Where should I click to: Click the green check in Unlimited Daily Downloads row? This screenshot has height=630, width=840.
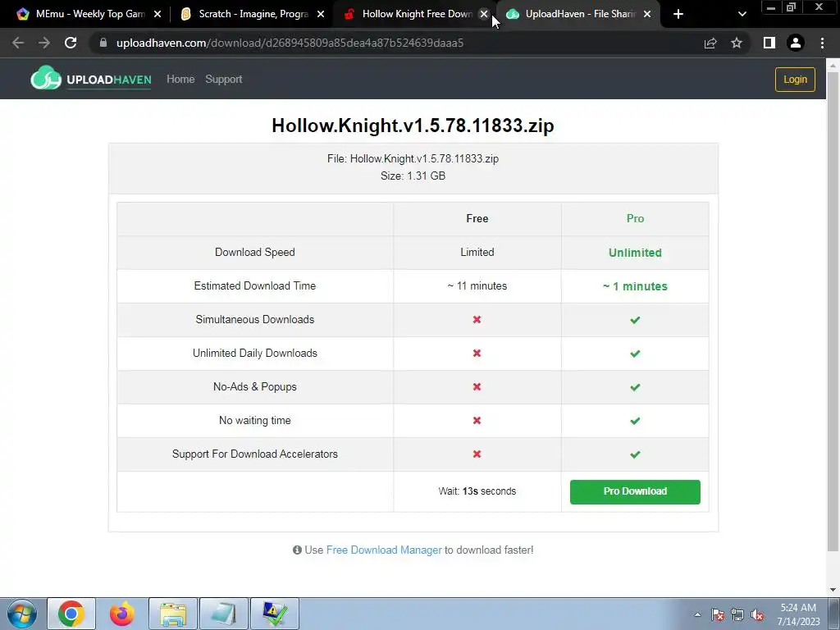pyautogui.click(x=635, y=354)
